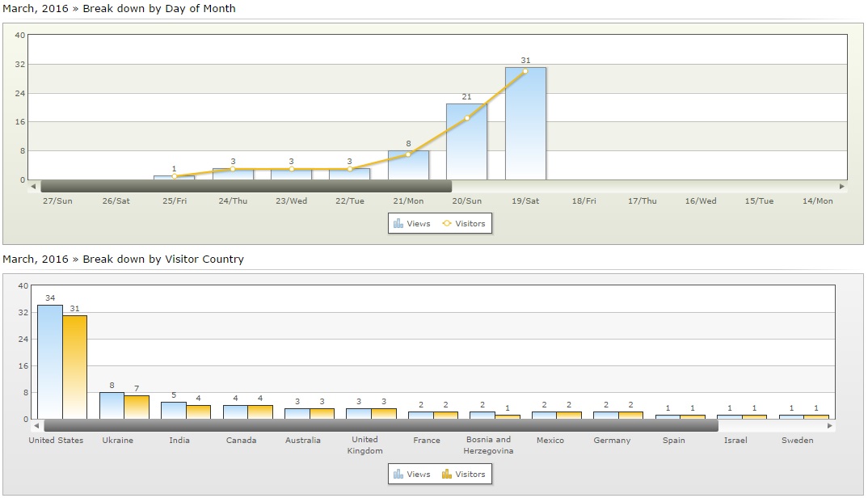Select the 23/Wed views bar
The image size is (868, 498).
(291, 174)
